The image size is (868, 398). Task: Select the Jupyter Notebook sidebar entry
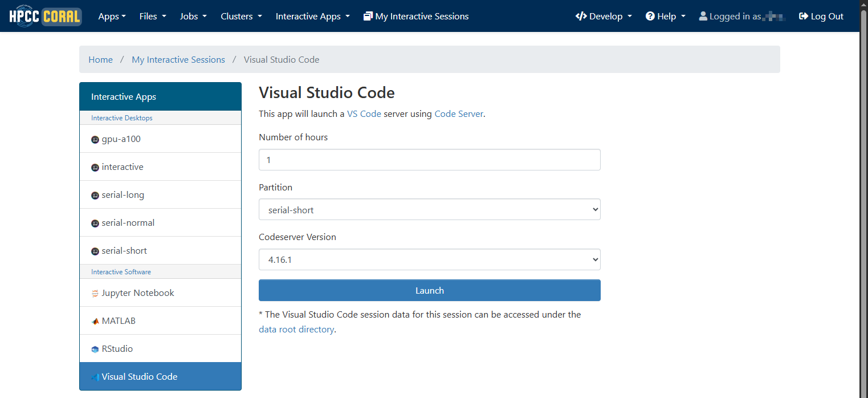(160, 293)
